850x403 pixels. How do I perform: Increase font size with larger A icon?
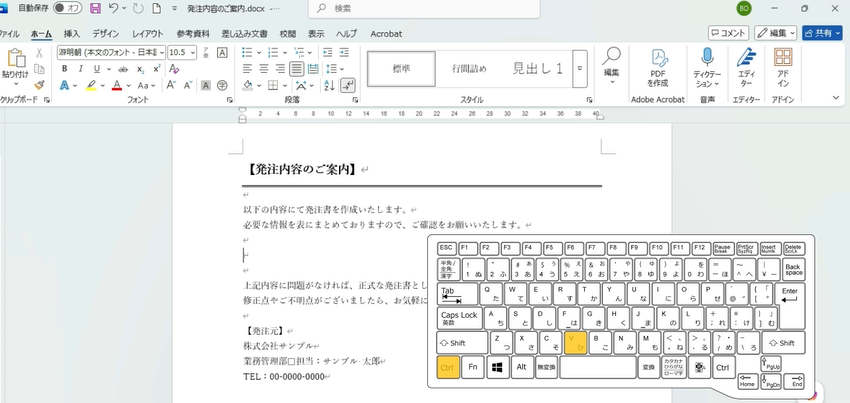tap(171, 85)
